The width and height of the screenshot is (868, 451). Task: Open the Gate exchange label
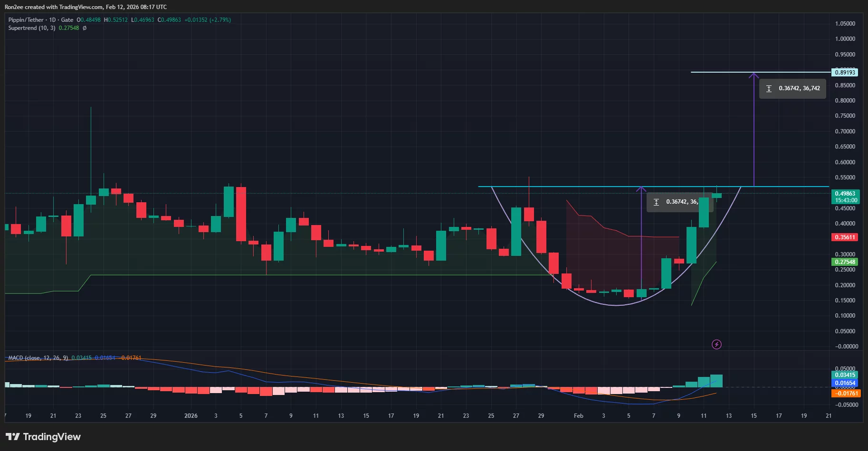point(67,20)
